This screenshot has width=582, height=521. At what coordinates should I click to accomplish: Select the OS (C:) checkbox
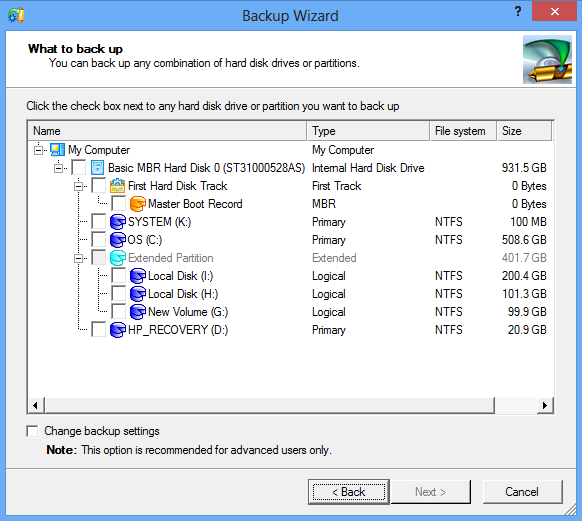(x=99, y=240)
